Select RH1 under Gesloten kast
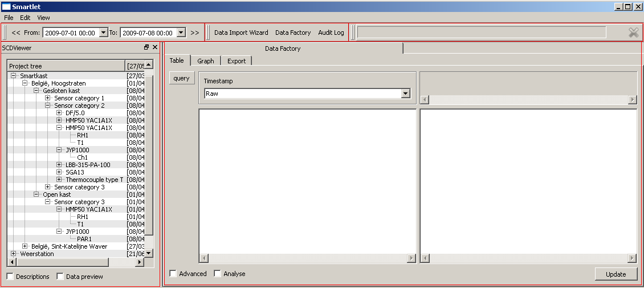Screen dimensions: 644x288 pyautogui.click(x=83, y=135)
